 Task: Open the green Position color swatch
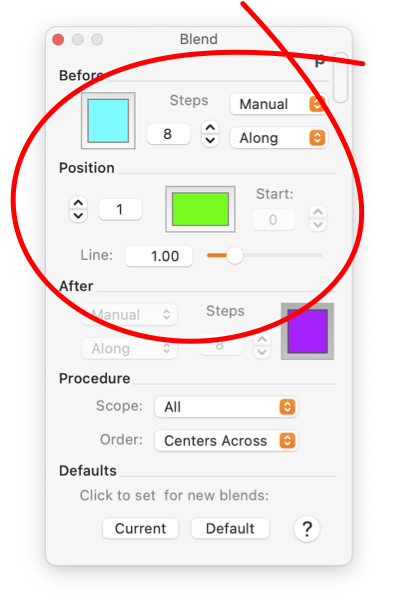click(200, 209)
